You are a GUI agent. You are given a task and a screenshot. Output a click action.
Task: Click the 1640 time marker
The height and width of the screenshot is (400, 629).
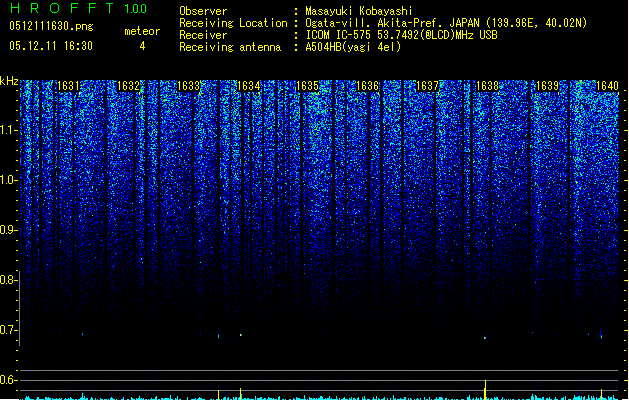click(607, 86)
